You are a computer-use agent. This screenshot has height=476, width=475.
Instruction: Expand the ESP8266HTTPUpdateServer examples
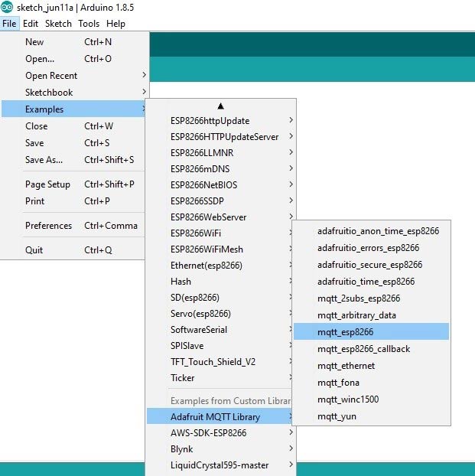coord(220,137)
